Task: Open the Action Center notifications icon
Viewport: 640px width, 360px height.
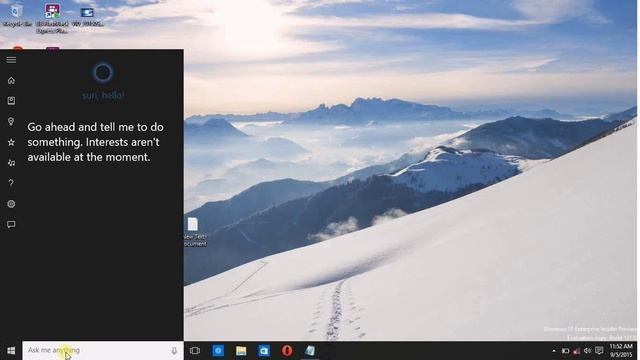Action: point(599,351)
